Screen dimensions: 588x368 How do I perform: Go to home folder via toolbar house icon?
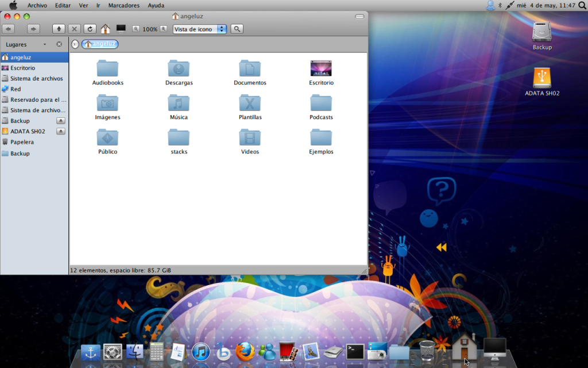tap(106, 29)
